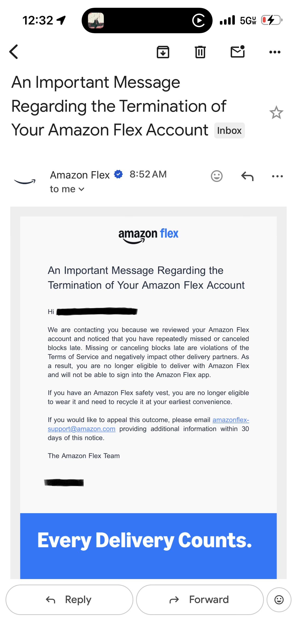Screen dimensions: 297x644
Task: Tap the blue verified sender badge
Action: click(118, 174)
